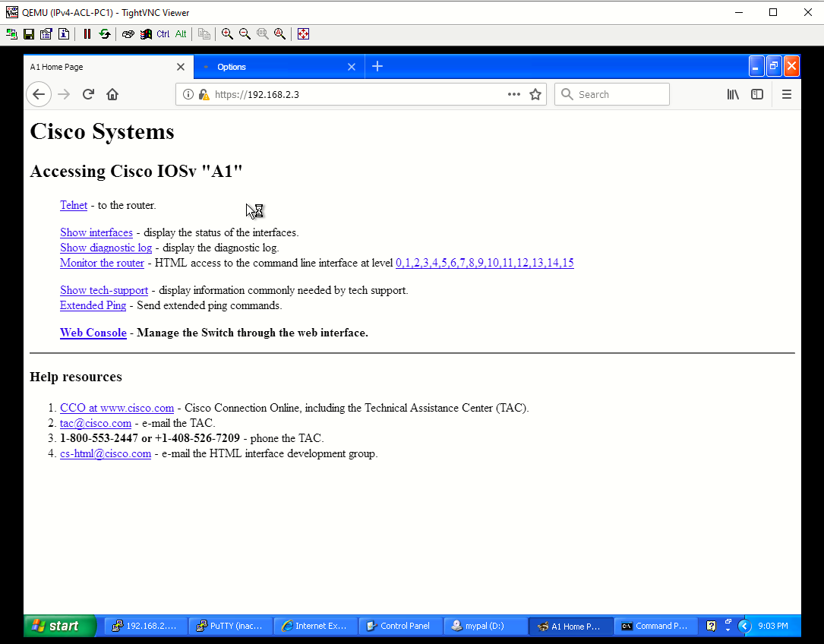Switch to the mypal (D:) taskbar item
824x644 pixels.
pos(485,626)
